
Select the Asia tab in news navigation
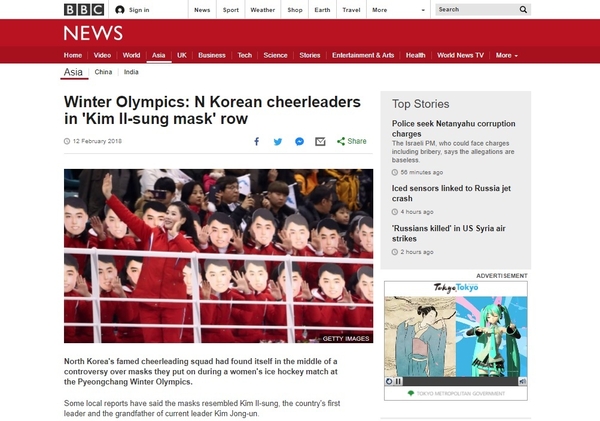pos(158,55)
